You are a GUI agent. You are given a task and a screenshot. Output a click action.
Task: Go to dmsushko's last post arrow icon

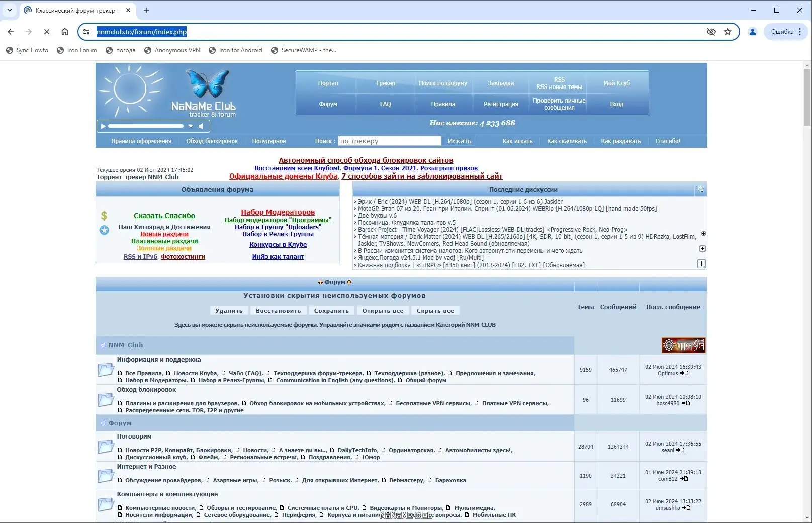686,508
